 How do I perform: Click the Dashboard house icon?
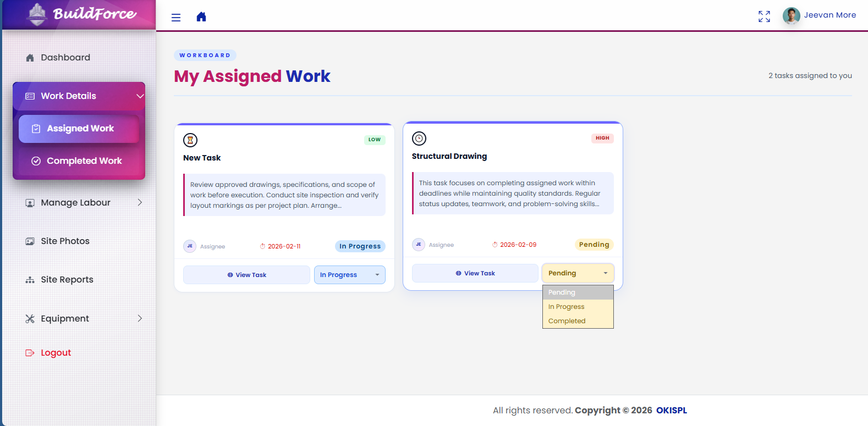30,58
